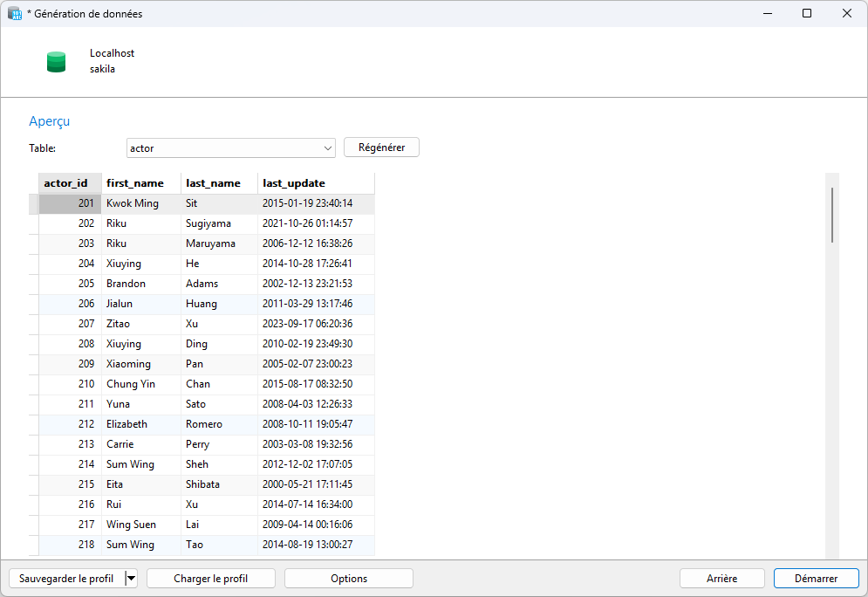Image resolution: width=868 pixels, height=597 pixels.
Task: Click the green Localhost database icon
Action: [56, 62]
